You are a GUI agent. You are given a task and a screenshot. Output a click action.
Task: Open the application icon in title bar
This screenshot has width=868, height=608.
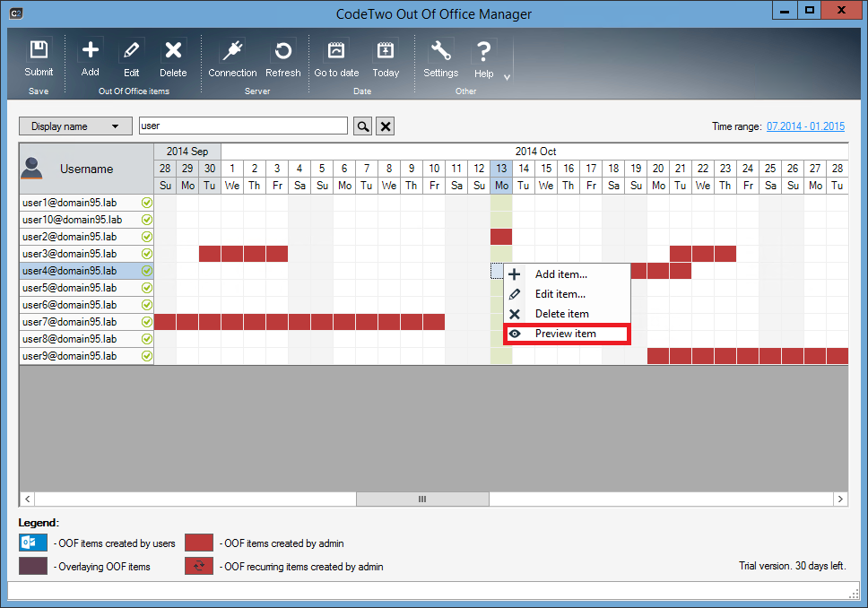pyautogui.click(x=16, y=13)
